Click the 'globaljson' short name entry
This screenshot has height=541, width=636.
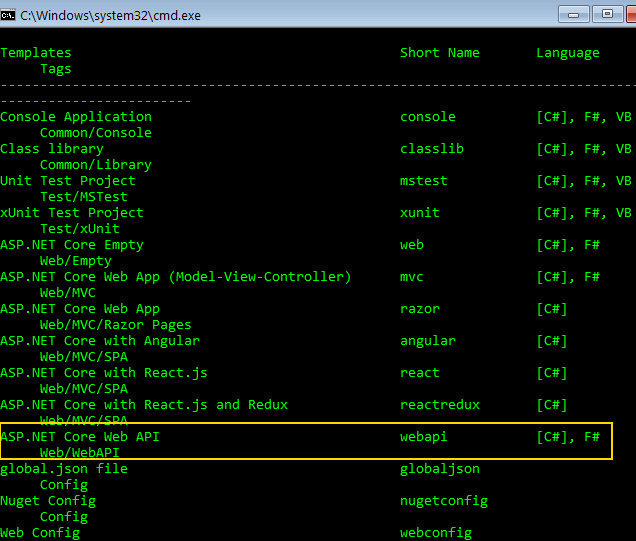coord(440,469)
